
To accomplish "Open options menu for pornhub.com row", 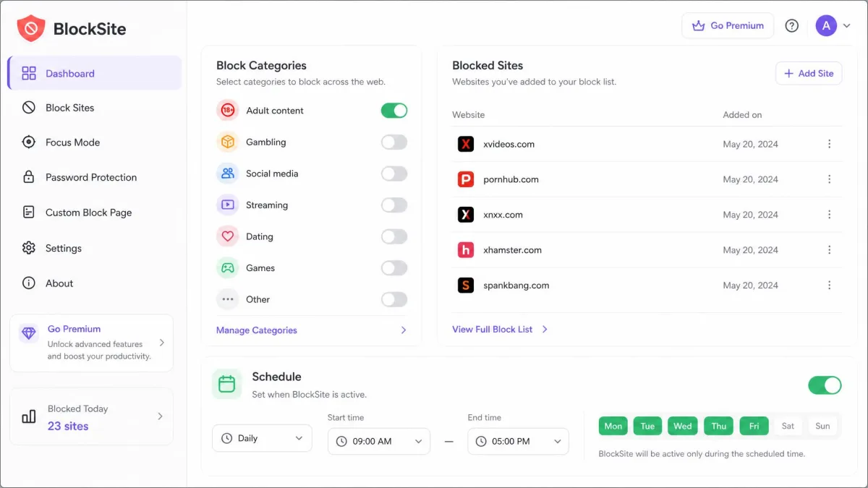I will coord(829,179).
